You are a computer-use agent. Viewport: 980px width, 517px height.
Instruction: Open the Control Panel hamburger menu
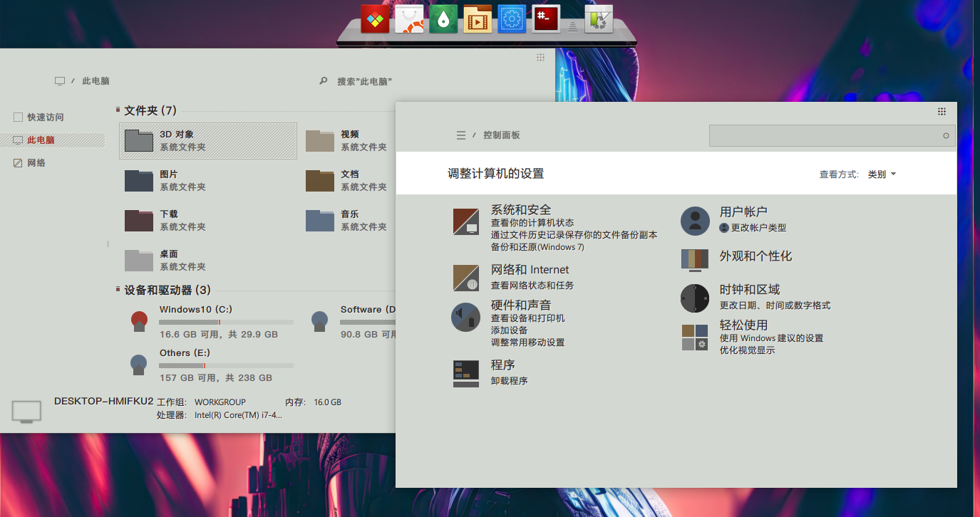[x=461, y=135]
